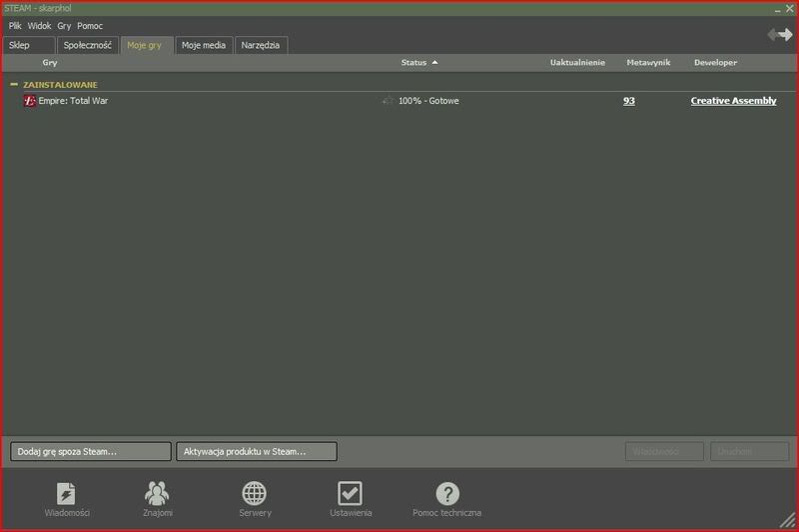Screen dimensions: 799x532
Task: Open the Pomoc techniczna question mark icon
Action: point(447,493)
